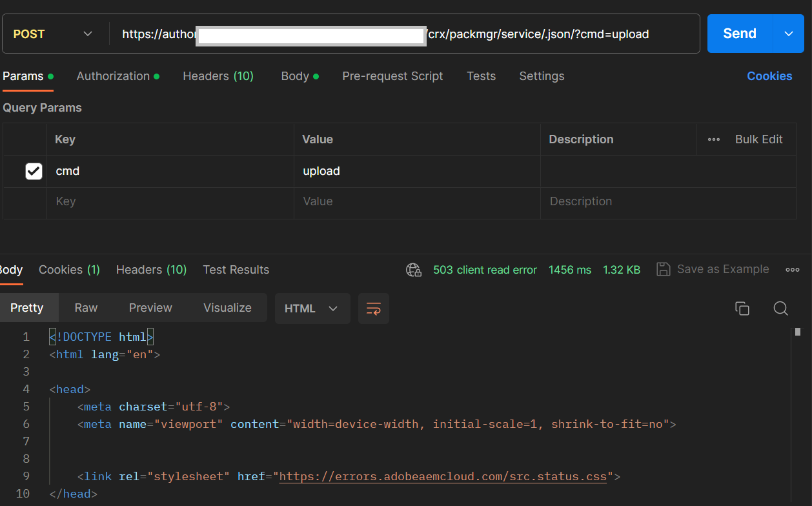The image size is (812, 506).
Task: Open the query params ellipsis menu
Action: point(713,139)
